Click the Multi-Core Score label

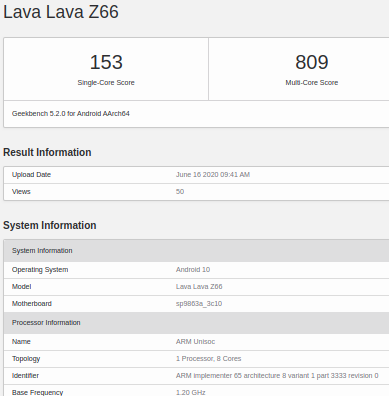point(312,83)
